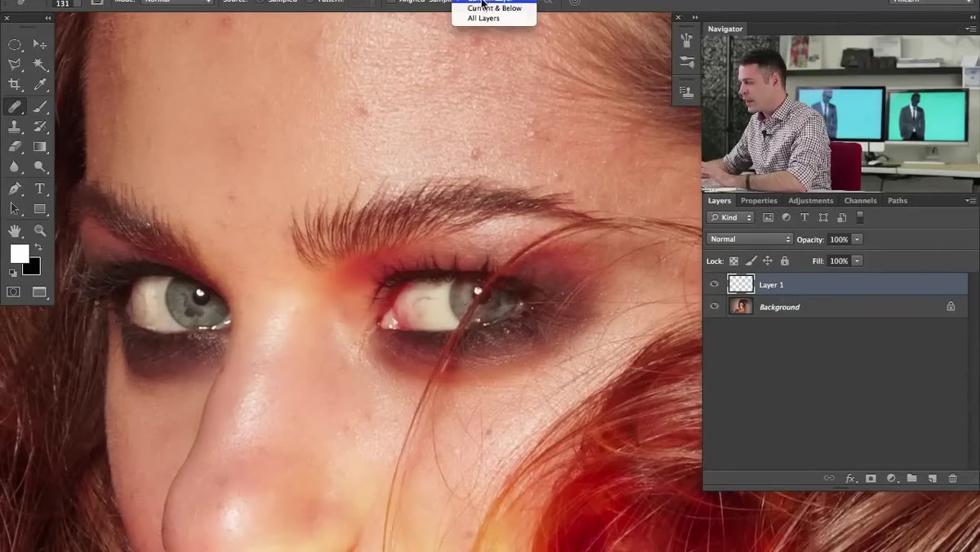Switch to the Properties tab
Viewport: 980px width, 552px height.
[759, 200]
